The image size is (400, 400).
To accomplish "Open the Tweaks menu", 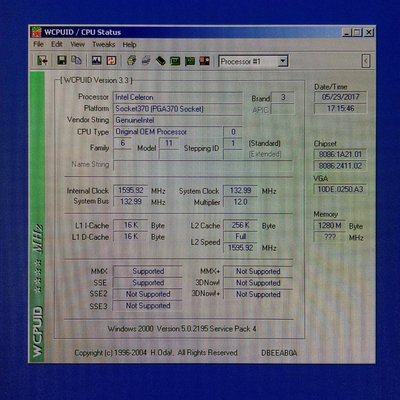I will click(x=104, y=44).
